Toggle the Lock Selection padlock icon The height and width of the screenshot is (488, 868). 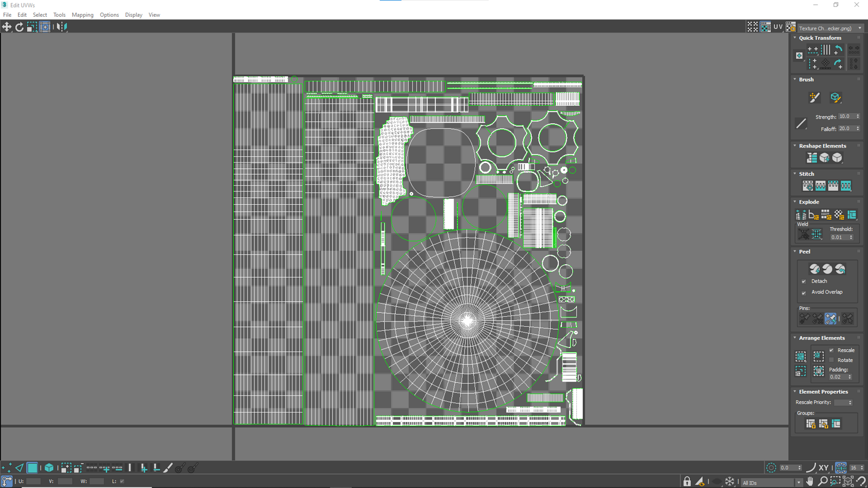coord(687,482)
